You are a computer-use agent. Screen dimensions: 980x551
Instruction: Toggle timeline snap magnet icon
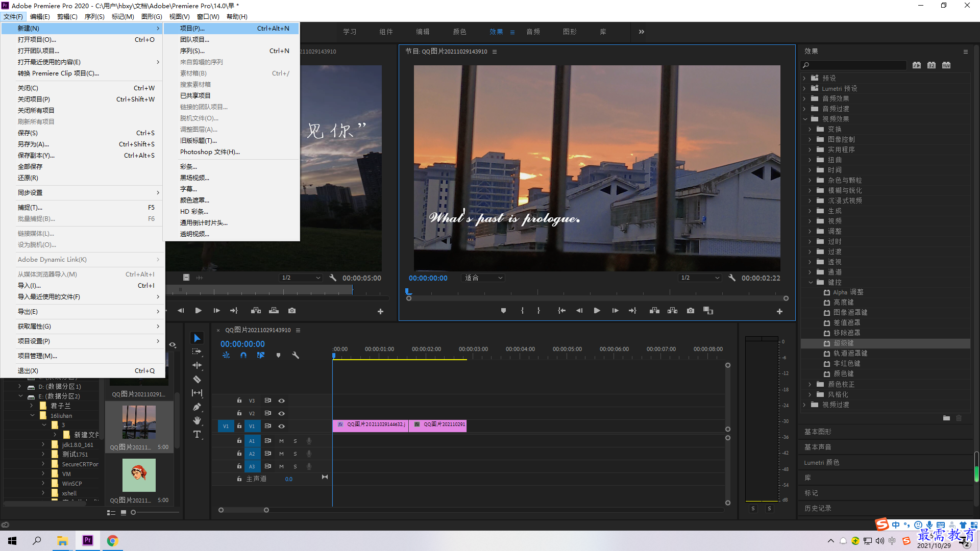click(x=243, y=355)
